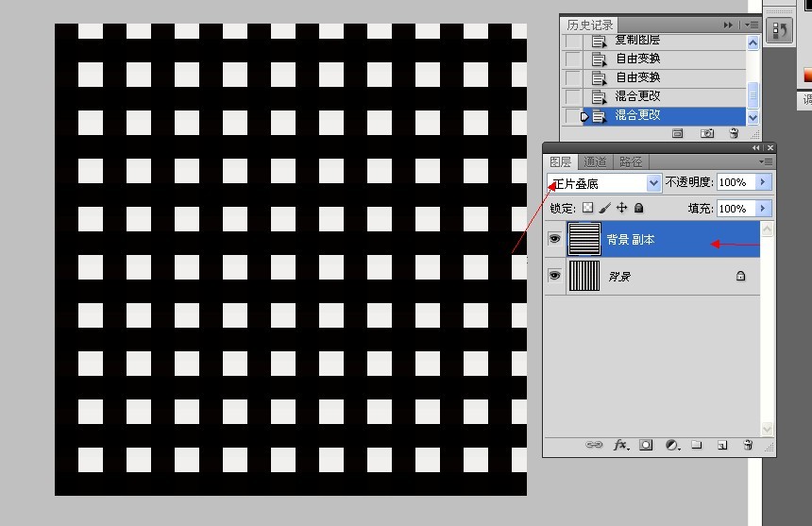Click Lock image pixels brush icon
This screenshot has height=526, width=812.
604,208
